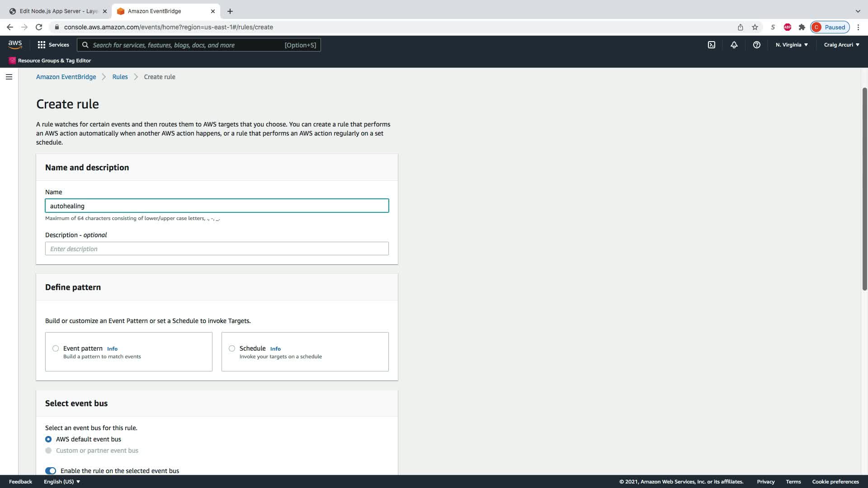
Task: Open the Services grid menu
Action: pos(53,45)
